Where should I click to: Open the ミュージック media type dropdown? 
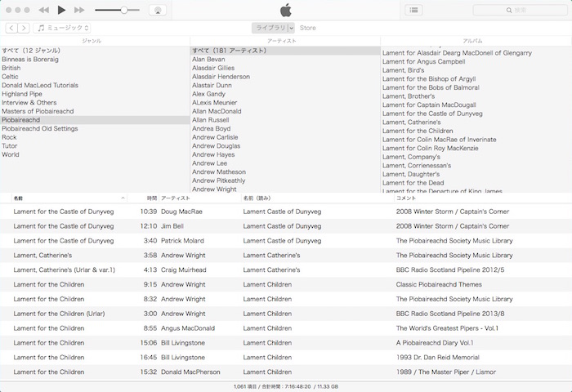click(63, 28)
